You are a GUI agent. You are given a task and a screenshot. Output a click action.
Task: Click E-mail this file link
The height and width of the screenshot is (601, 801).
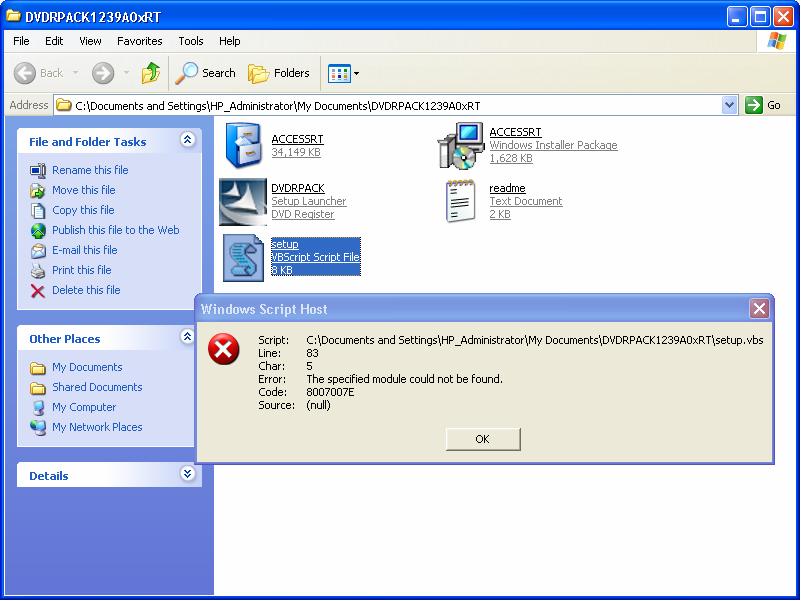click(x=85, y=250)
